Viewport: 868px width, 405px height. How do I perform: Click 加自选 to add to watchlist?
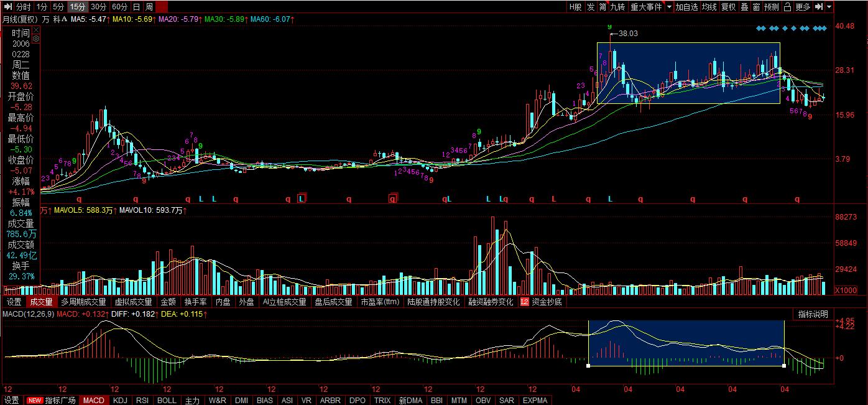tap(687, 7)
